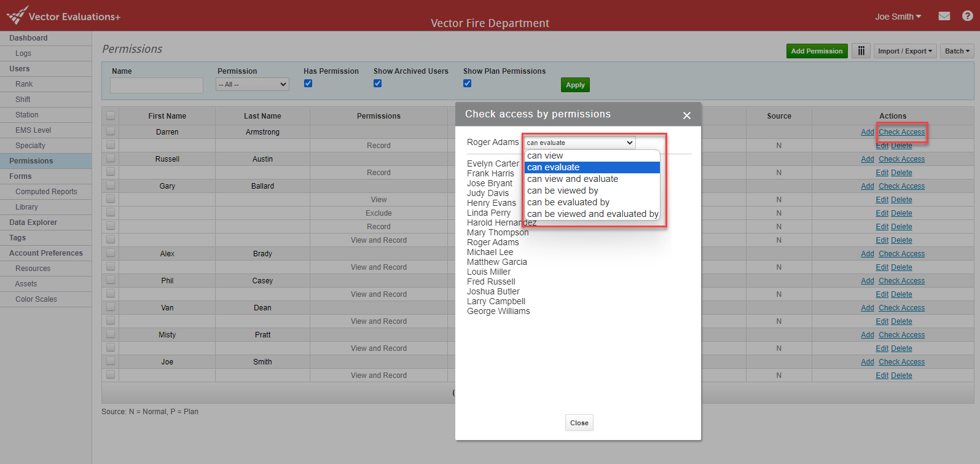
Task: Open Computed Reports in the sidebar
Action: (46, 192)
